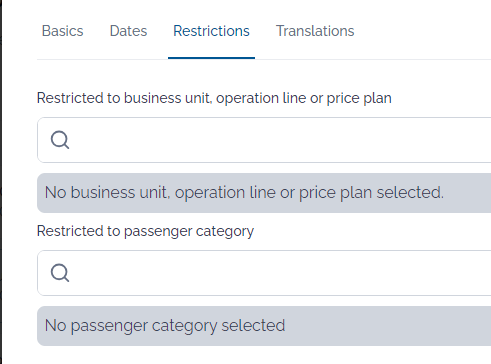Click the 'No business unit, operation line' notice
This screenshot has width=491, height=364.
pyautogui.click(x=264, y=193)
